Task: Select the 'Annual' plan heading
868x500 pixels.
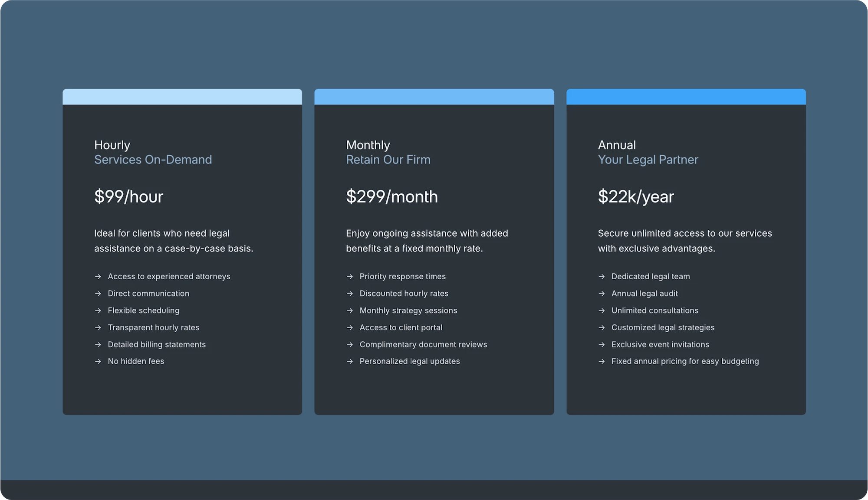Action: point(617,145)
